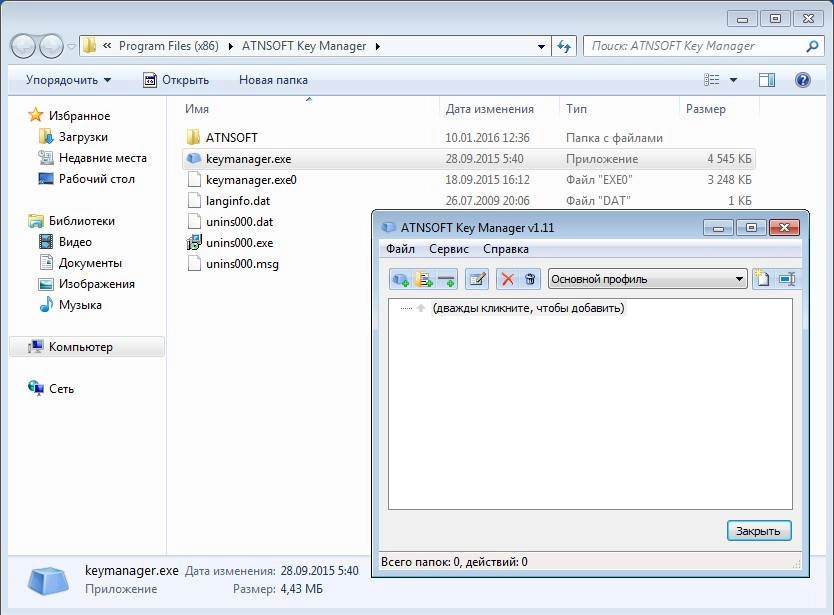The height and width of the screenshot is (615, 834).
Task: Click the rename profile icon
Action: pyautogui.click(x=787, y=279)
